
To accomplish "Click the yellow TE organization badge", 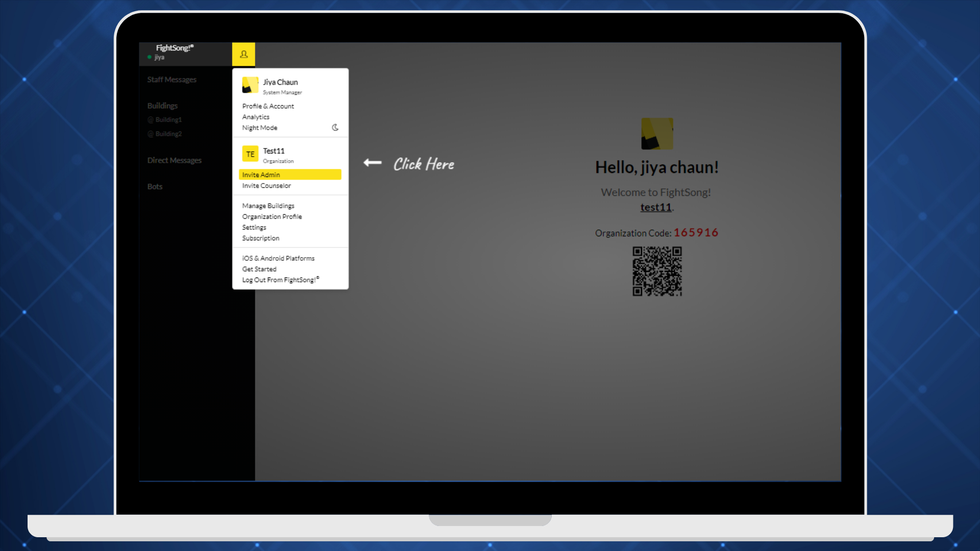I will click(x=250, y=154).
